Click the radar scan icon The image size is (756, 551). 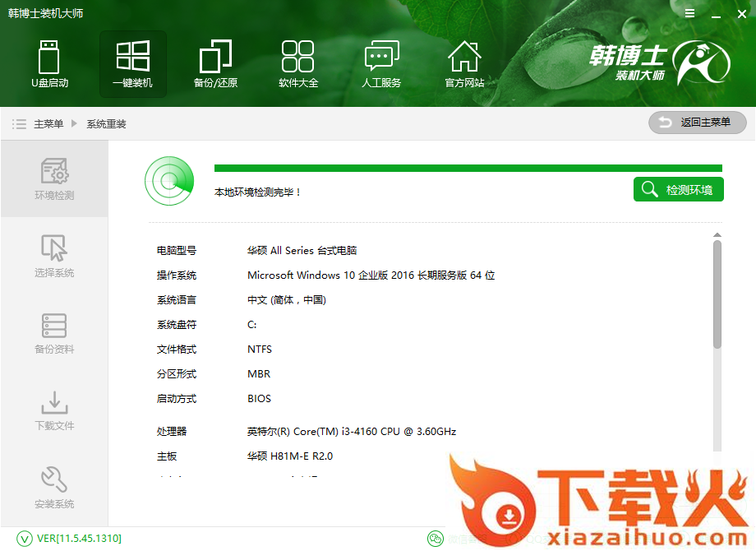169,181
